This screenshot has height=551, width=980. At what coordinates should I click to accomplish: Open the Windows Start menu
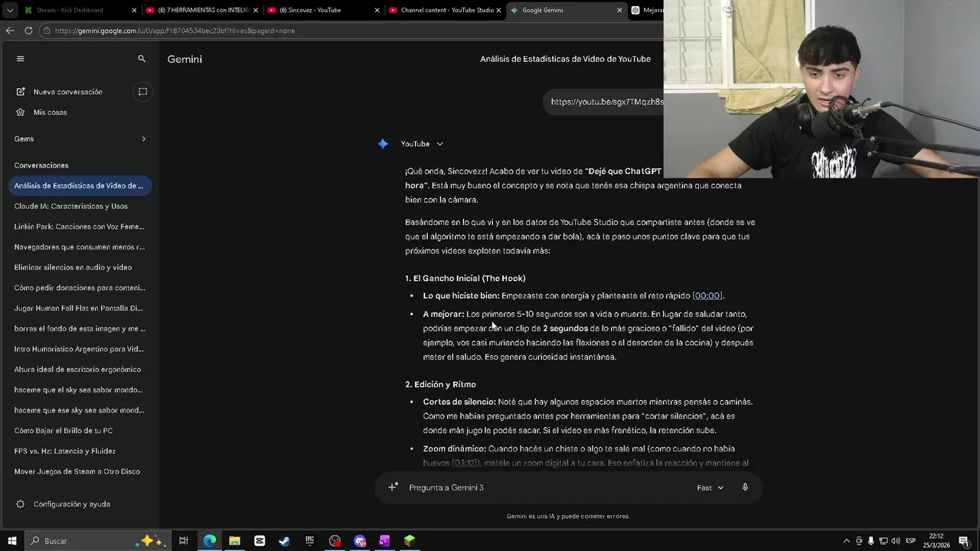[x=11, y=541]
